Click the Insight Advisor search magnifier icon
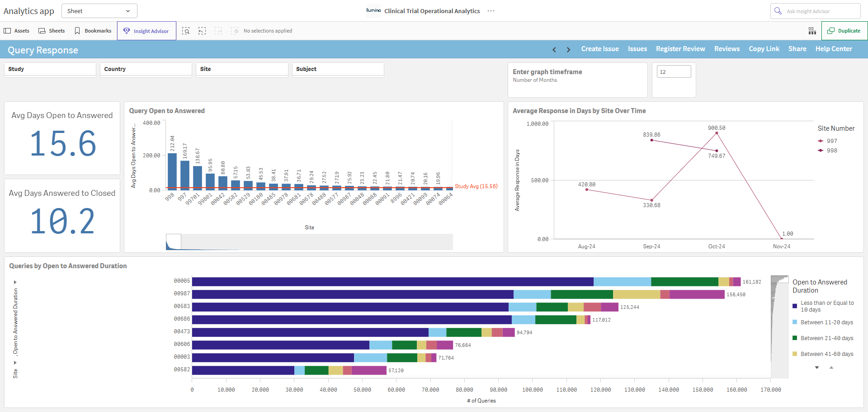The image size is (868, 412). point(778,11)
